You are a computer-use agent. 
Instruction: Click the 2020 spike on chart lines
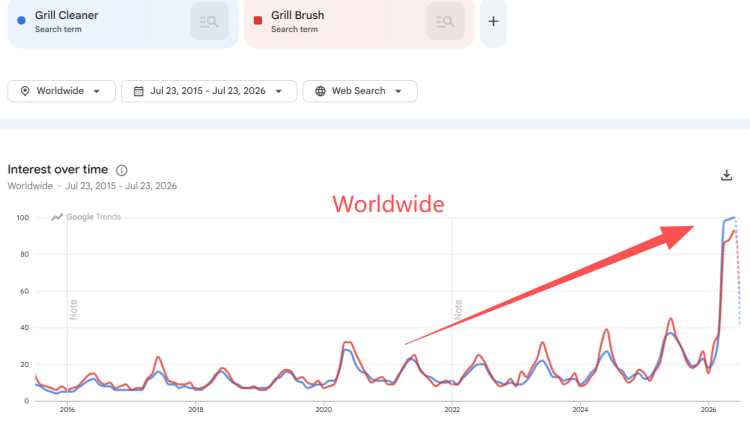click(x=348, y=343)
